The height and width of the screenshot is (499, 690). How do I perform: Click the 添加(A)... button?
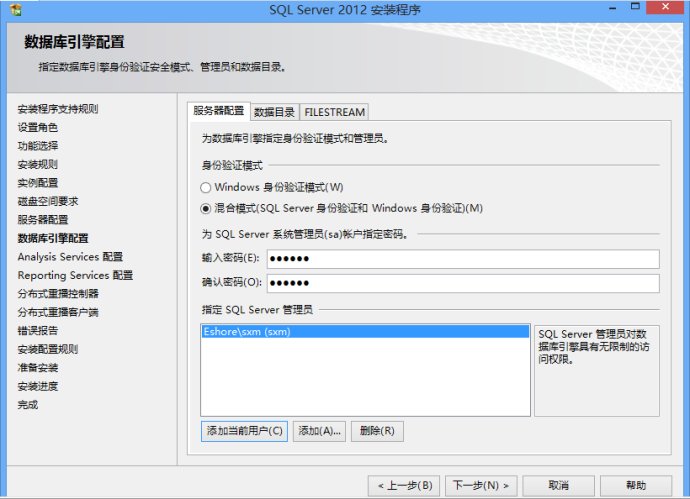[x=318, y=431]
